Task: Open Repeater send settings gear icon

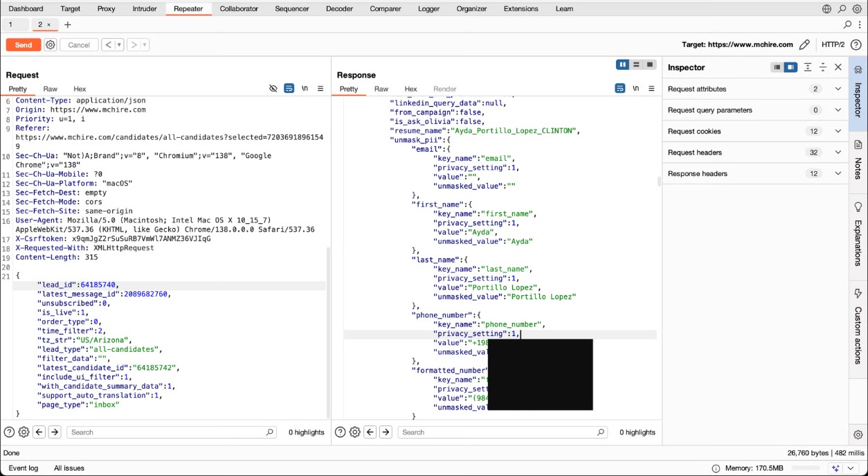Action: tap(51, 44)
